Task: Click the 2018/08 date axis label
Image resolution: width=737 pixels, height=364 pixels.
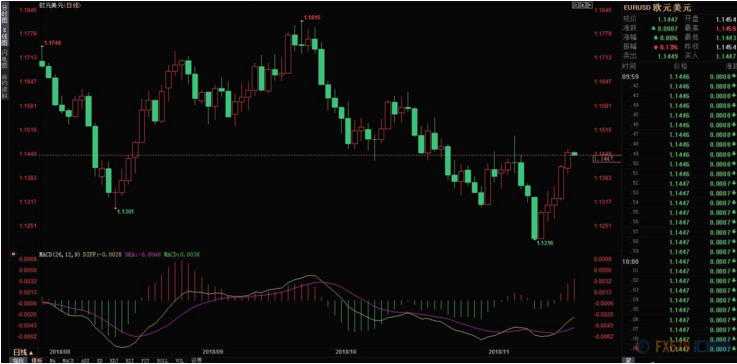Action: pos(59,351)
